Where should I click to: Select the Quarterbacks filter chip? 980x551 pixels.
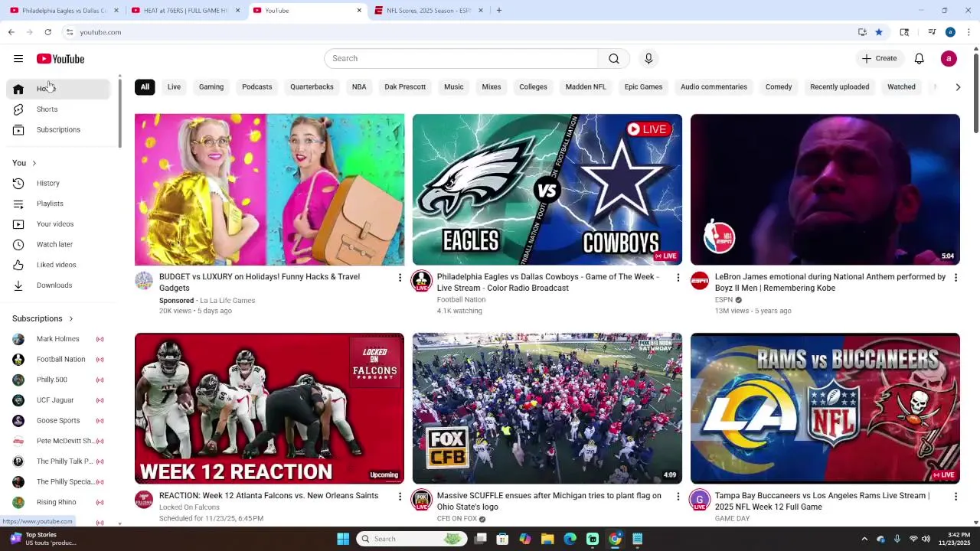312,87
